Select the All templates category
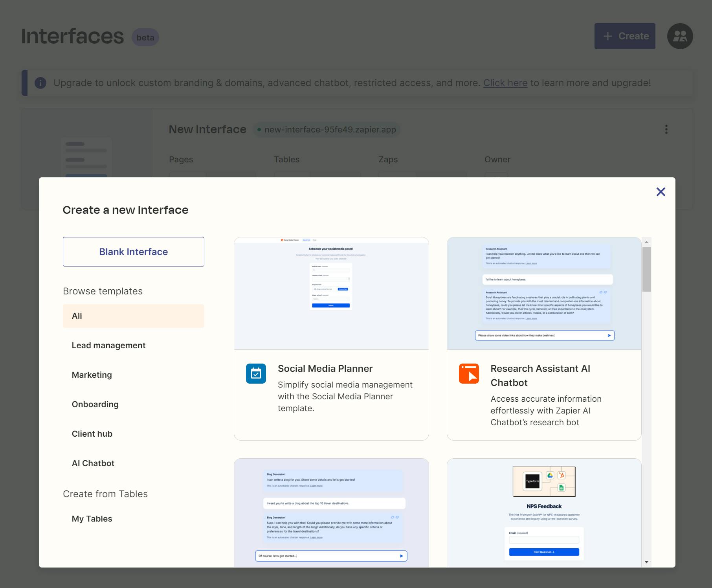 coord(134,316)
